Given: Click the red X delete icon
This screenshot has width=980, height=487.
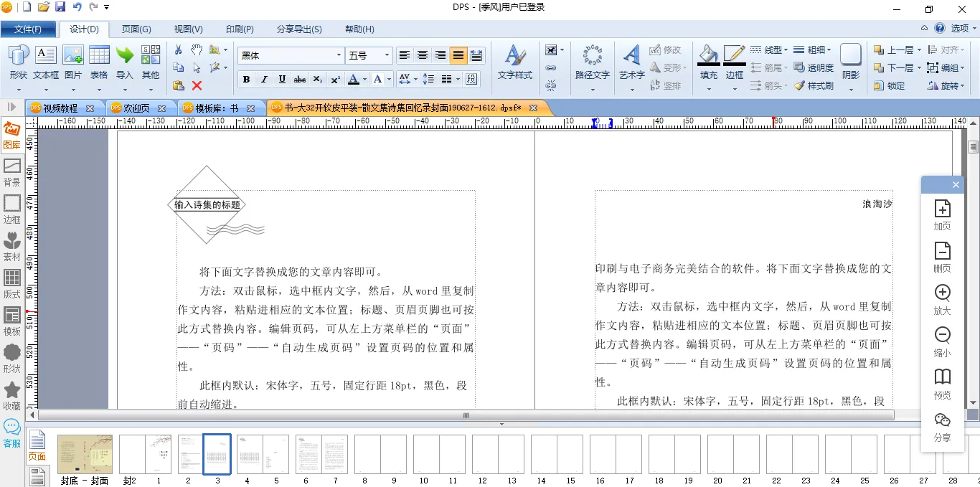Looking at the screenshot, I should coord(197,85).
